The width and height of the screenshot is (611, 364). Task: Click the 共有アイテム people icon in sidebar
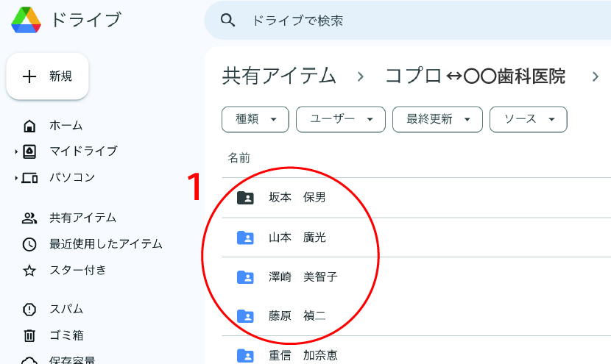click(29, 218)
